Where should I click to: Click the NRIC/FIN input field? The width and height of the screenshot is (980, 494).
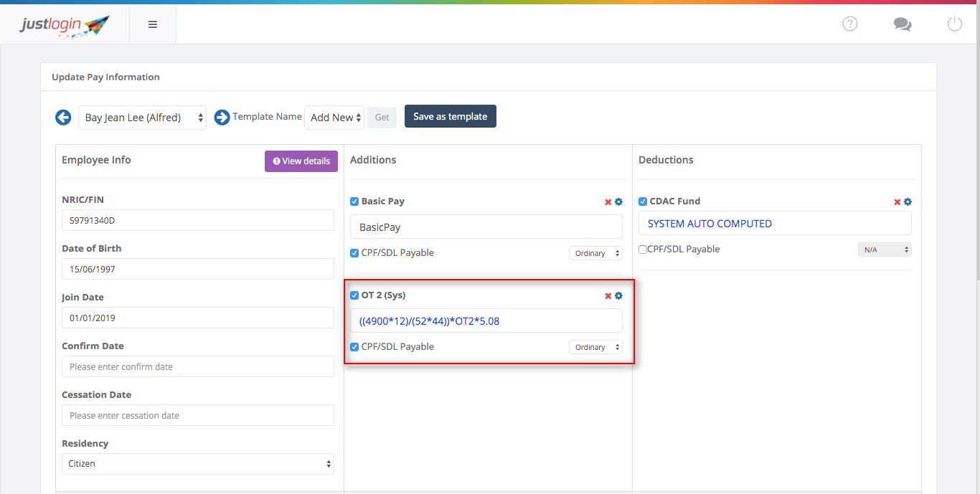tap(198, 220)
